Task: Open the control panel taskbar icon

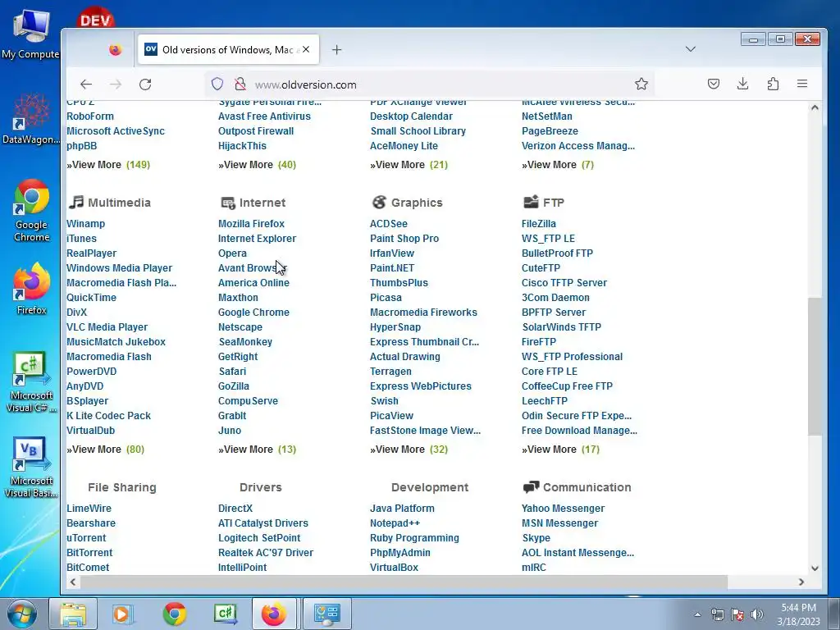Action: click(326, 614)
